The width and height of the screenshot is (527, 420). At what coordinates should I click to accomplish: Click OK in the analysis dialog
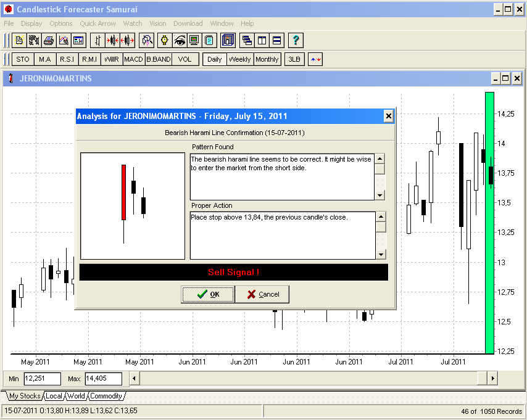coord(208,294)
